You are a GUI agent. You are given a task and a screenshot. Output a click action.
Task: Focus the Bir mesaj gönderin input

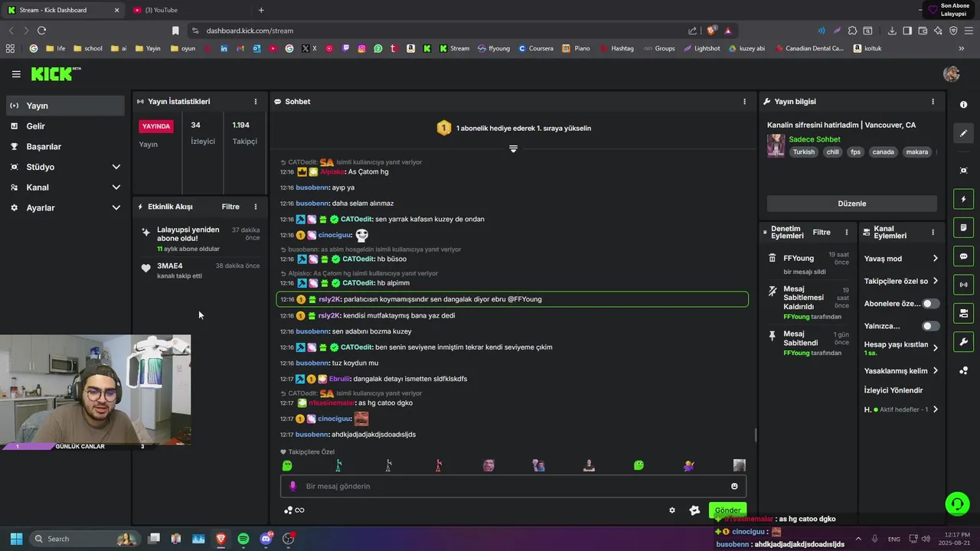tap(513, 486)
